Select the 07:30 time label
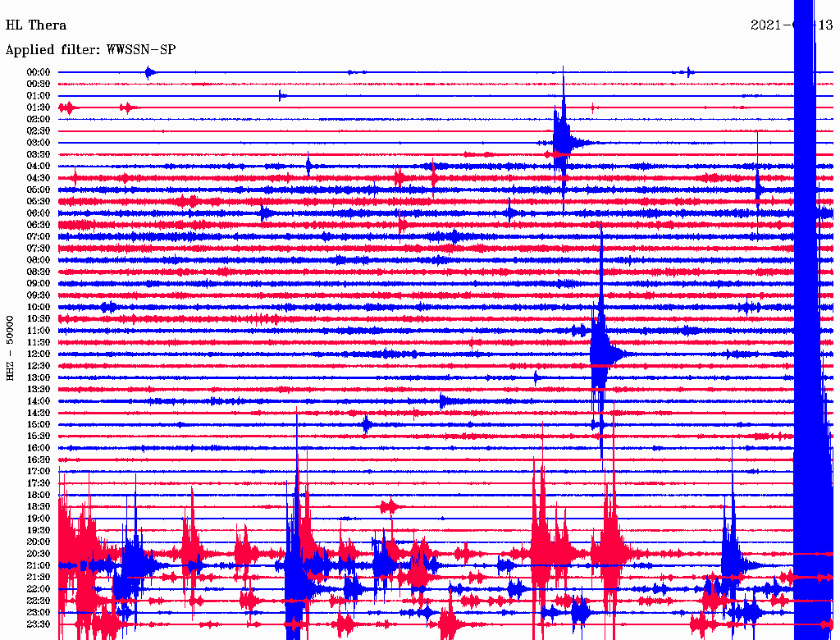The height and width of the screenshot is (640, 840). [39, 249]
